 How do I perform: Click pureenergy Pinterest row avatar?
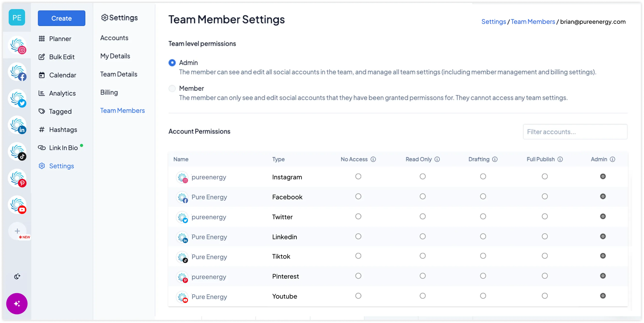tap(182, 277)
